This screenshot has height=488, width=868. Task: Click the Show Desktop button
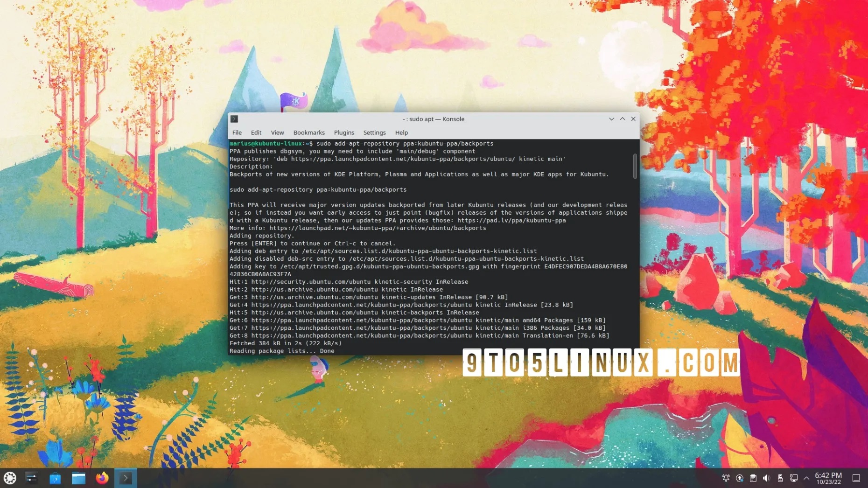coord(856,478)
